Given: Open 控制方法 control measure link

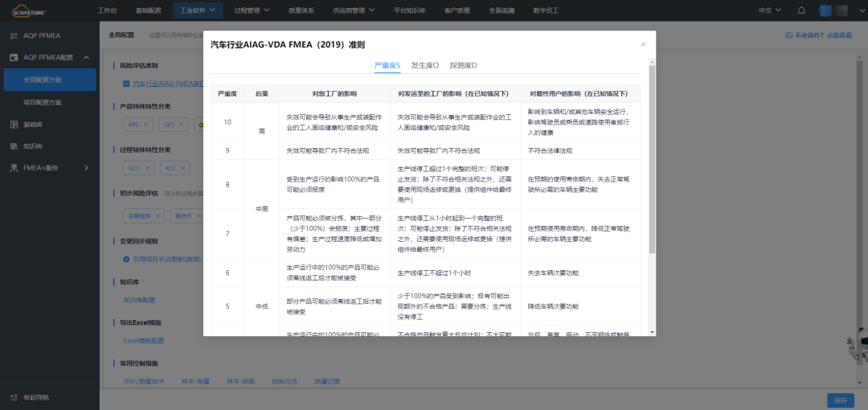Looking at the screenshot, I should tap(285, 382).
